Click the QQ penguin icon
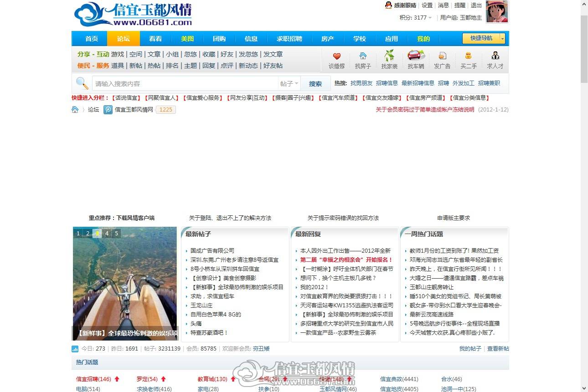This screenshot has height=392, width=588. tap(388, 5)
